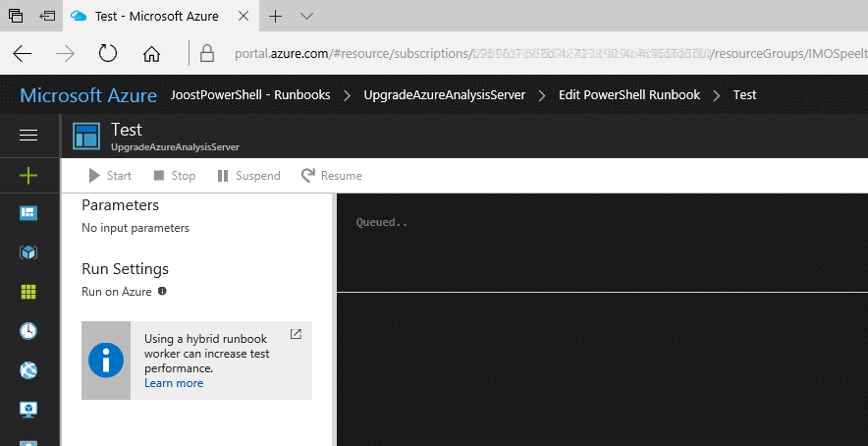Viewport: 868px width, 446px height.
Task: Select the Test - Microsoft Azure tab
Action: coord(160,16)
